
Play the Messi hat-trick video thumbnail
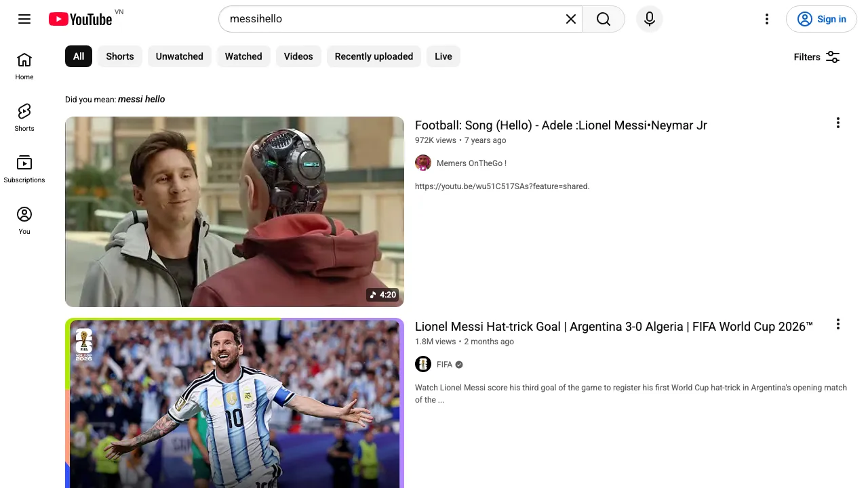pos(235,403)
